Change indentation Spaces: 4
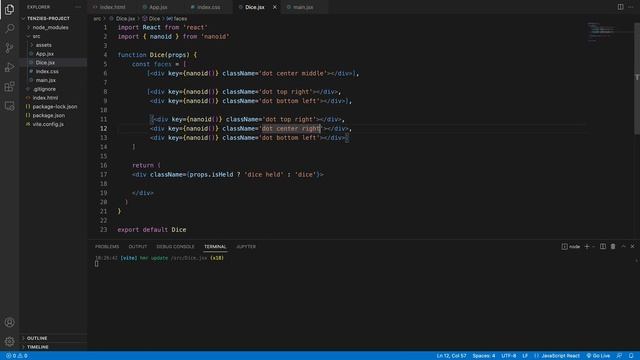 tap(484, 356)
